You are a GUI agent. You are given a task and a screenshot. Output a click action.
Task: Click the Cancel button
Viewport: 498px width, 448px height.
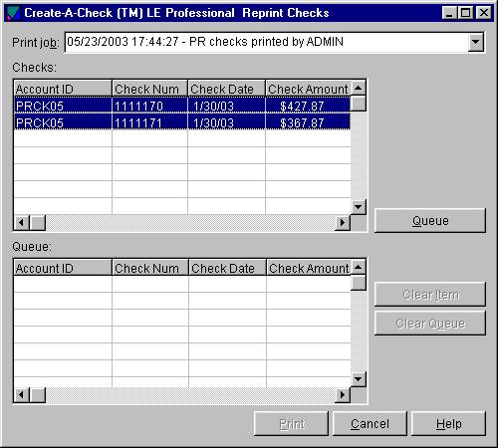pyautogui.click(x=370, y=423)
